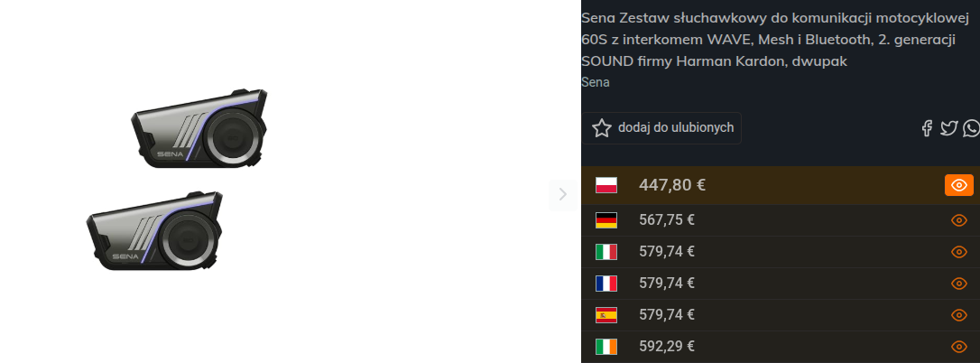Toggle eye icon for 592,29 € offer
980x363 pixels.
[959, 347]
